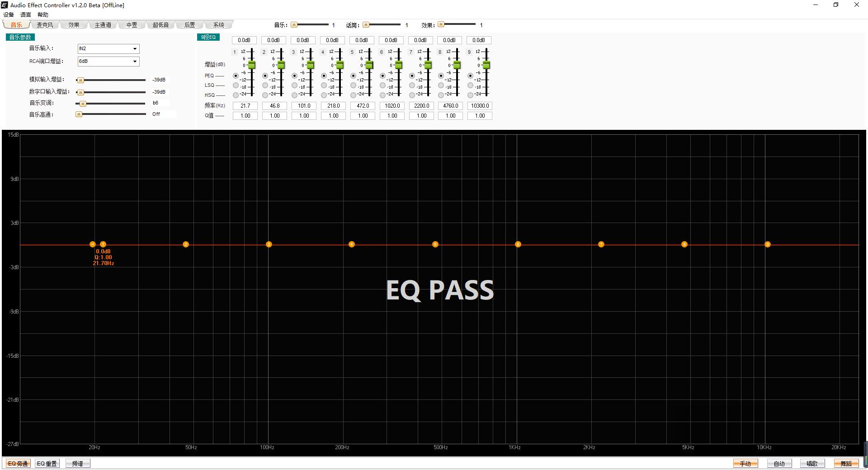Open the 语言 menu
The height and width of the screenshot is (470, 868).
26,15
